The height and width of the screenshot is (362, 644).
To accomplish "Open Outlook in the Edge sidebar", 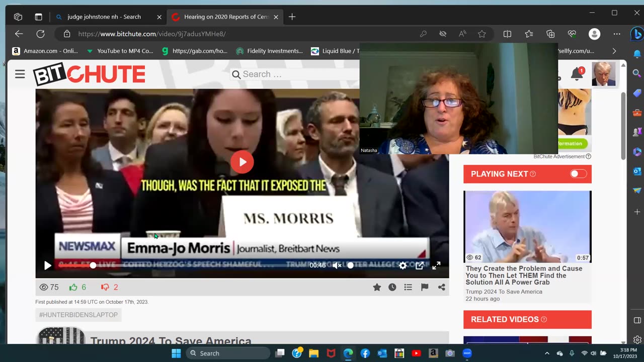I will click(x=637, y=171).
